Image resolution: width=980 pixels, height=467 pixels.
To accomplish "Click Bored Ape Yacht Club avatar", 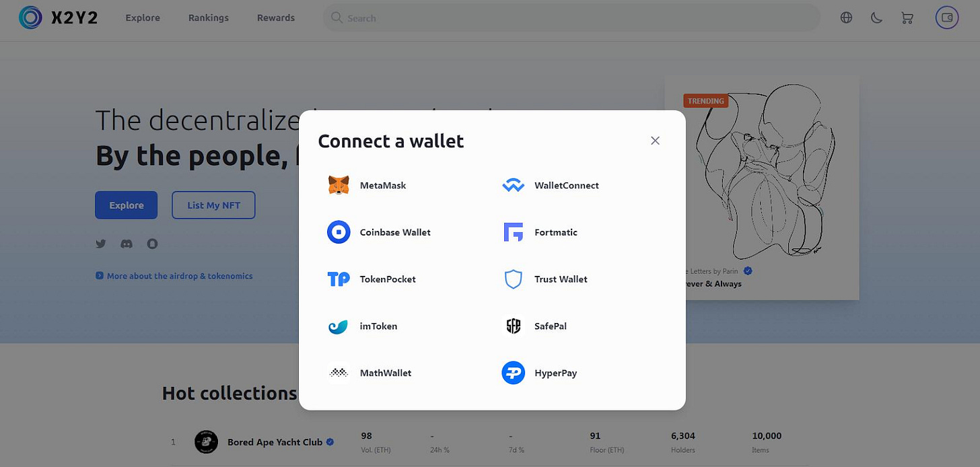I will pos(206,442).
